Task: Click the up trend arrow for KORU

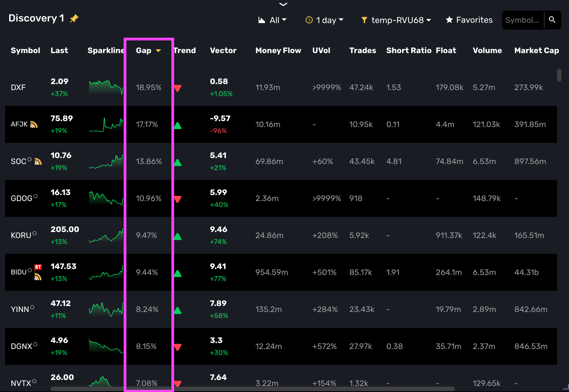Action: point(178,236)
